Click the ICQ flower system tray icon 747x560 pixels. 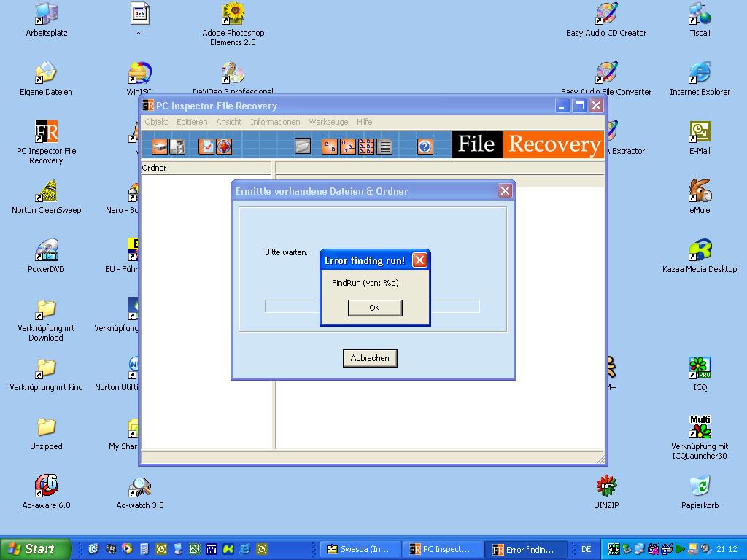614,549
